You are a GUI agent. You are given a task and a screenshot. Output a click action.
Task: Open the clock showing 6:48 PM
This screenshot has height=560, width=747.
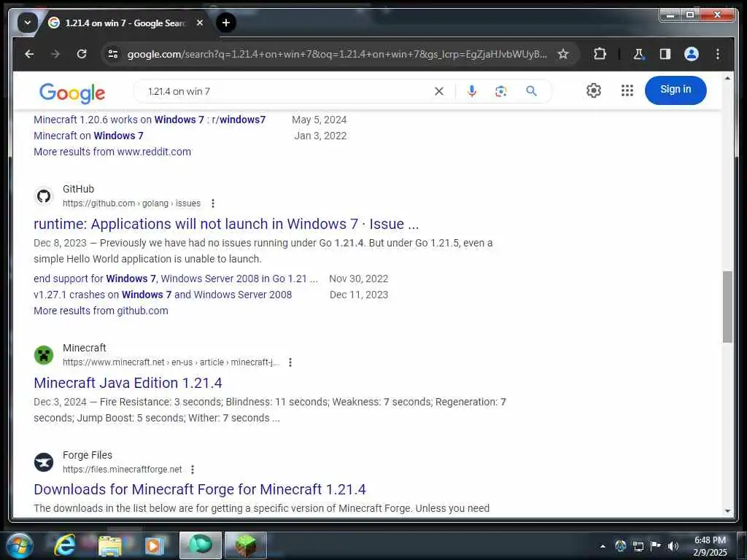click(710, 546)
